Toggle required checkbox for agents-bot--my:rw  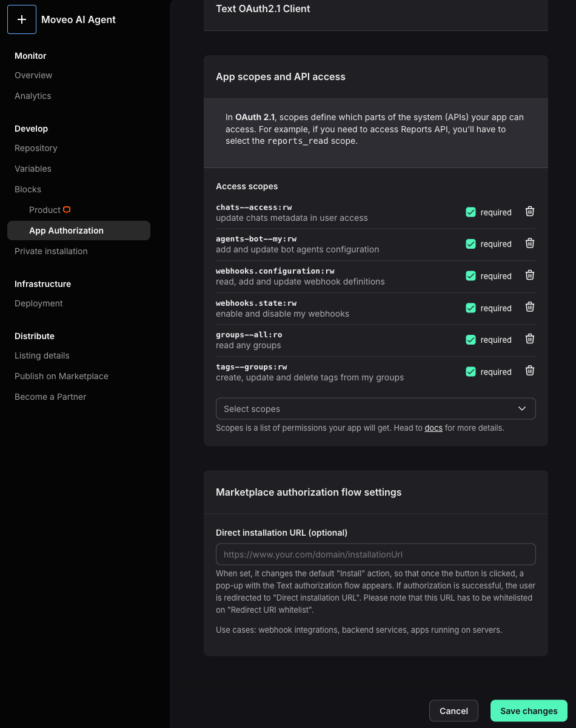point(471,244)
